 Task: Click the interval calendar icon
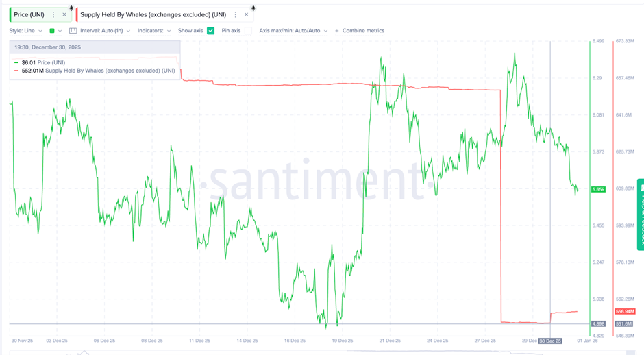point(73,31)
